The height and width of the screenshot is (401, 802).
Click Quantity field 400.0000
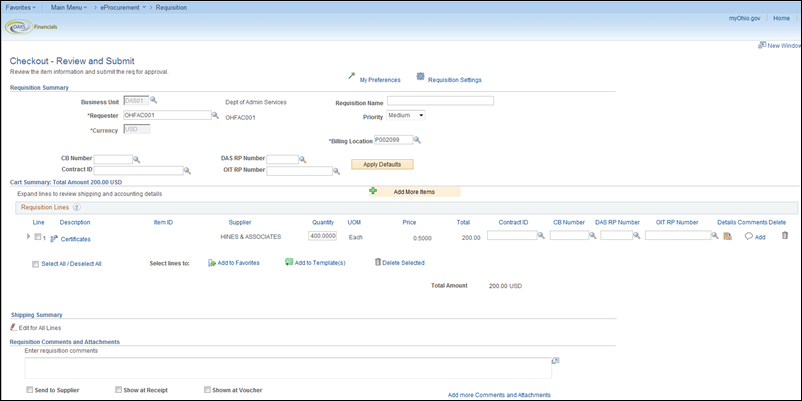(322, 236)
